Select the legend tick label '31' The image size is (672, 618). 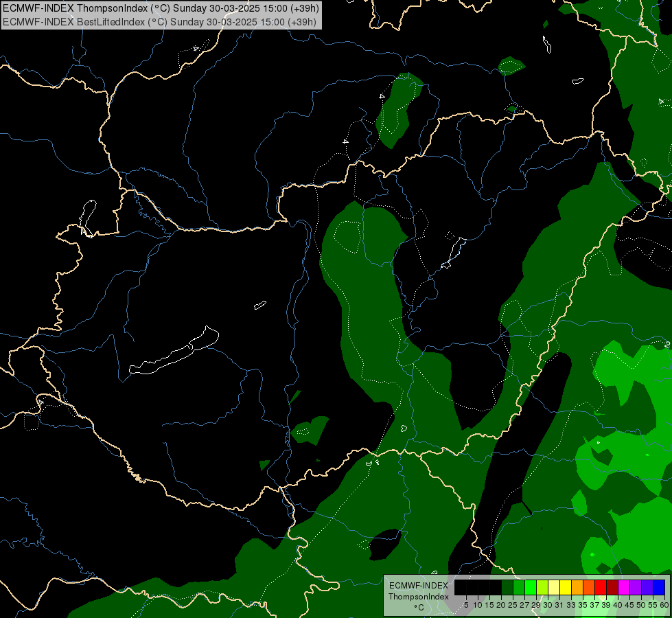559,605
